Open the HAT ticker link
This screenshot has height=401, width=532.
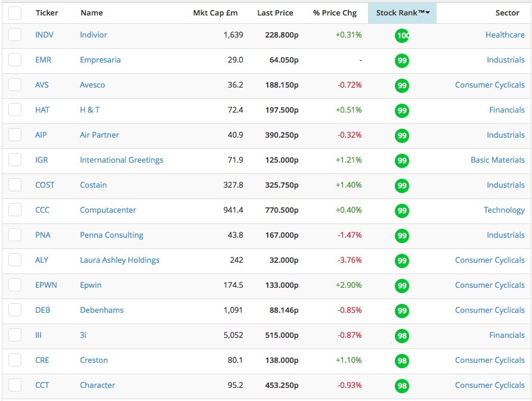(x=42, y=110)
